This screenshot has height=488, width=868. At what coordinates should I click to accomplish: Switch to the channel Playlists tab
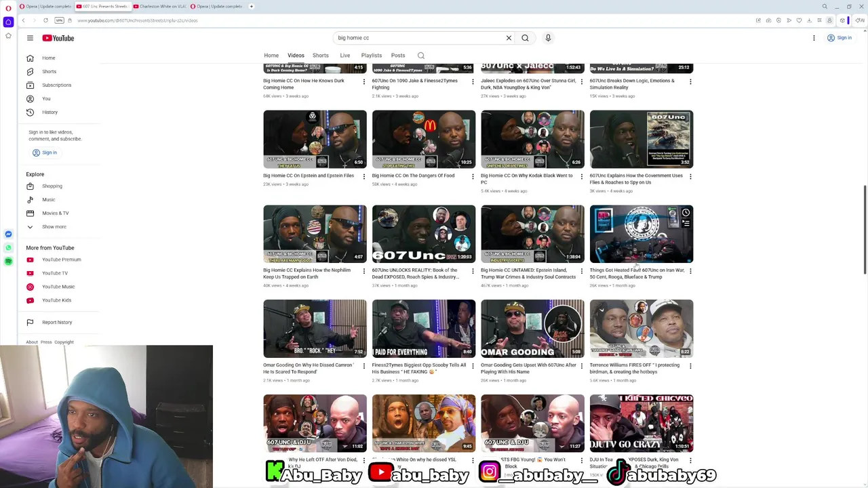pos(372,56)
